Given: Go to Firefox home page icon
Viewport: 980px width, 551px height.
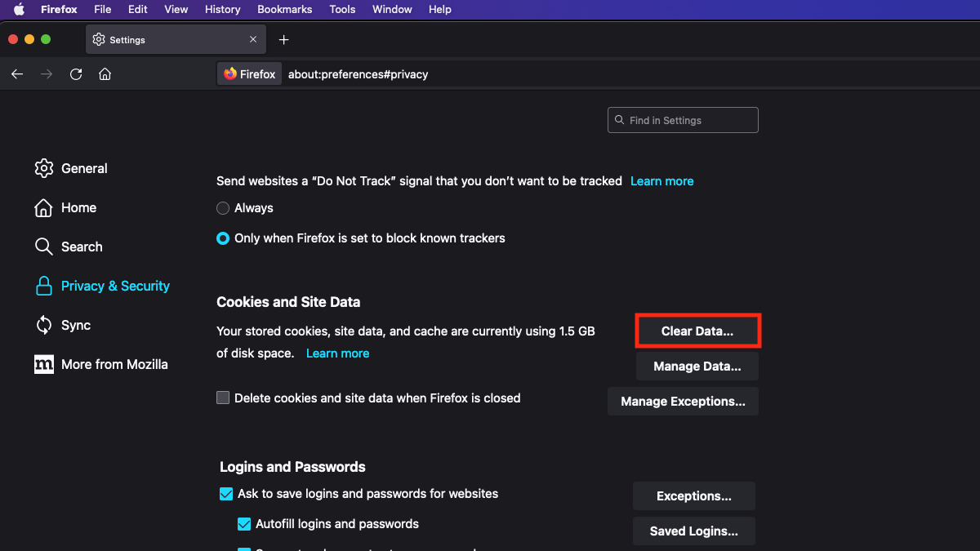Looking at the screenshot, I should click(105, 74).
